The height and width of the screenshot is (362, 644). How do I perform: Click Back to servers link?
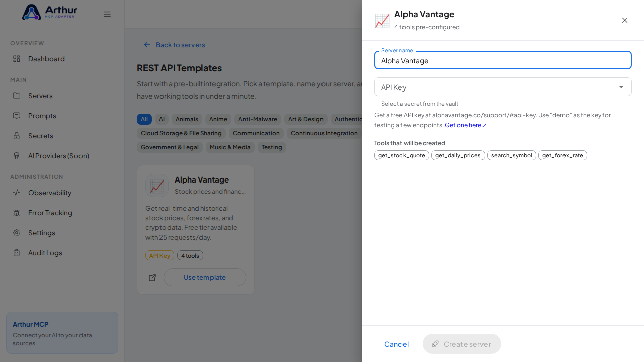point(175,45)
